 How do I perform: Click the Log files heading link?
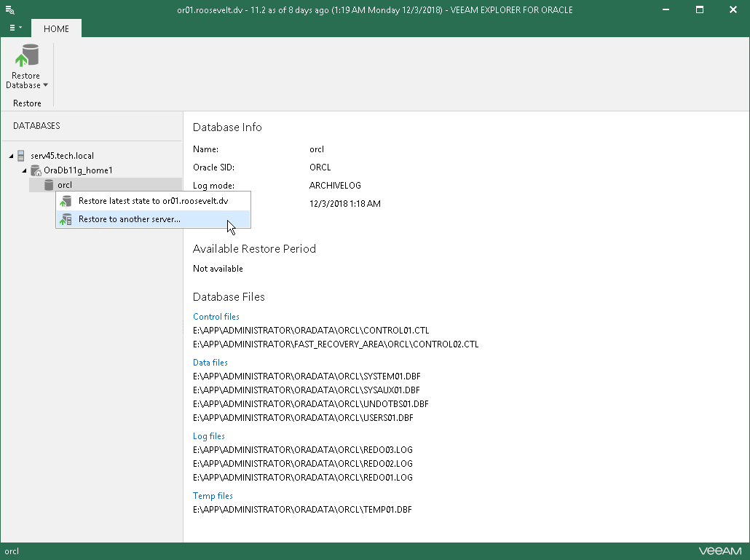(x=208, y=436)
